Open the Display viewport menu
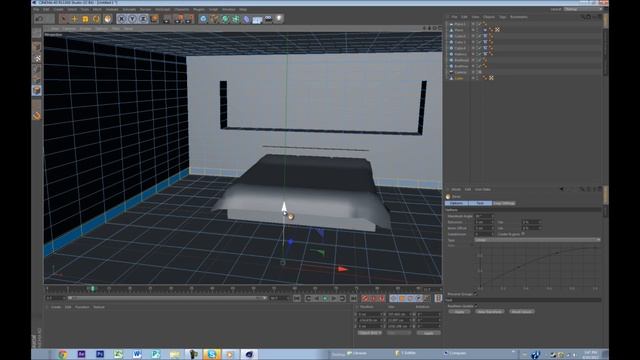This screenshot has width=640, height=360. [x=85, y=29]
